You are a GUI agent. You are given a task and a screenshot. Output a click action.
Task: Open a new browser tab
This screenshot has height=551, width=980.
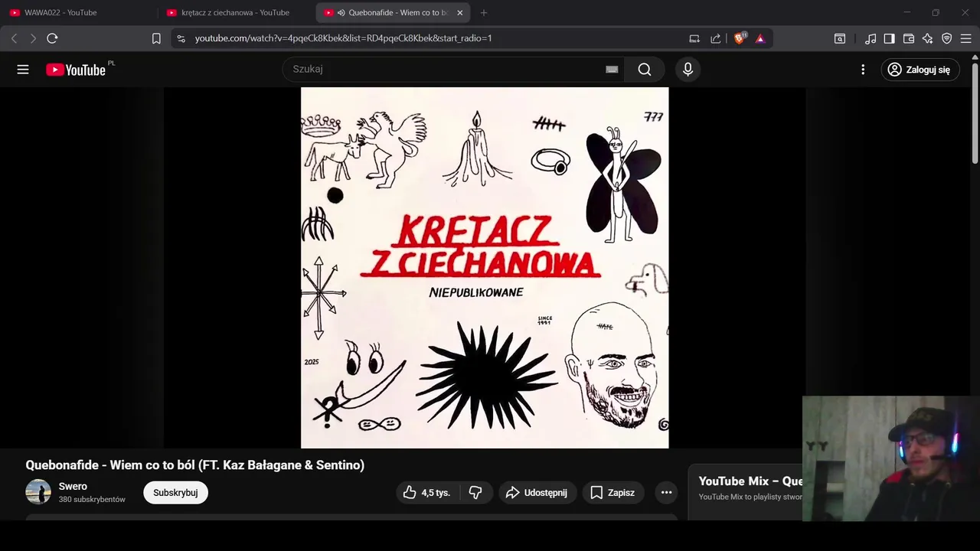click(483, 12)
